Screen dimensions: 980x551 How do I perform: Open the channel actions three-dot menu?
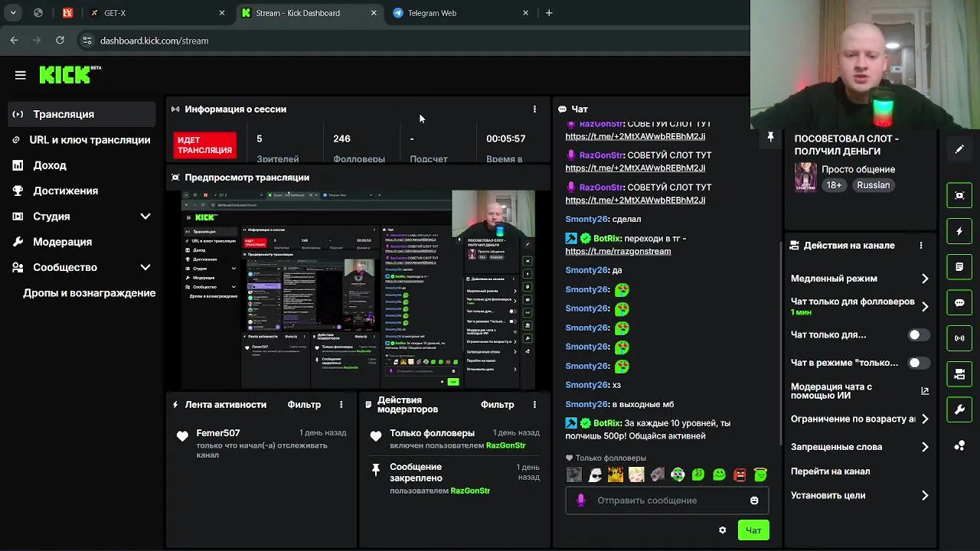pos(921,246)
